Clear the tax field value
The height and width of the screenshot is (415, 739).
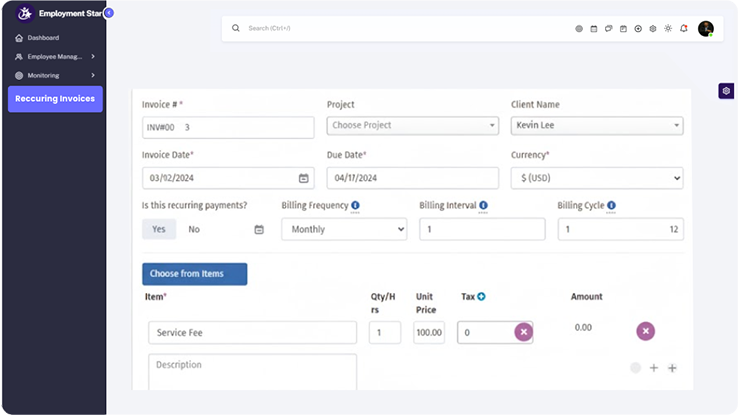click(x=523, y=332)
